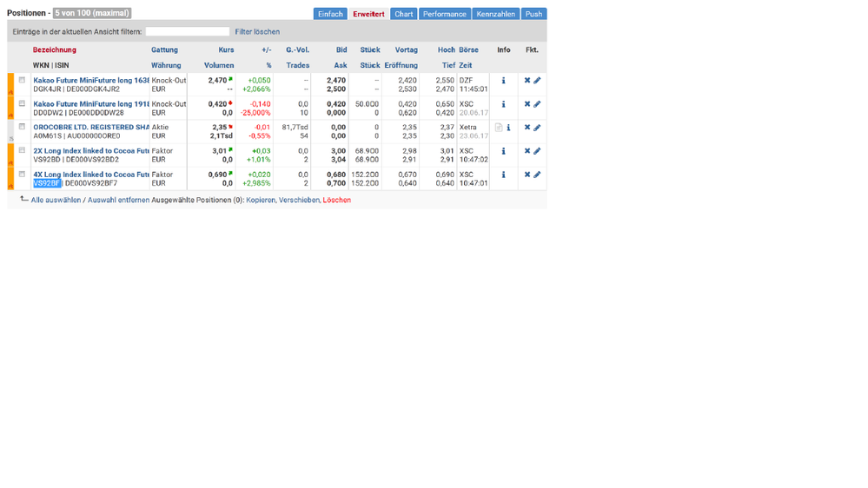Delete the DD0DW2 Kakao MiniFuture position

point(527,104)
